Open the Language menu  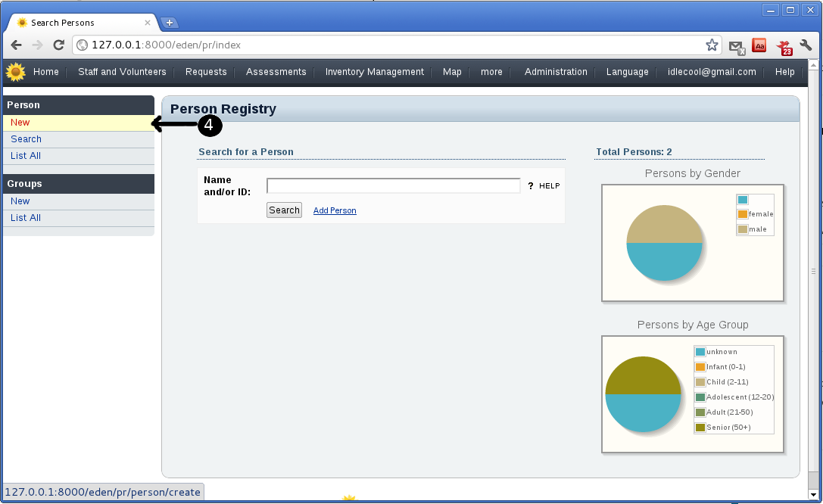click(x=627, y=72)
